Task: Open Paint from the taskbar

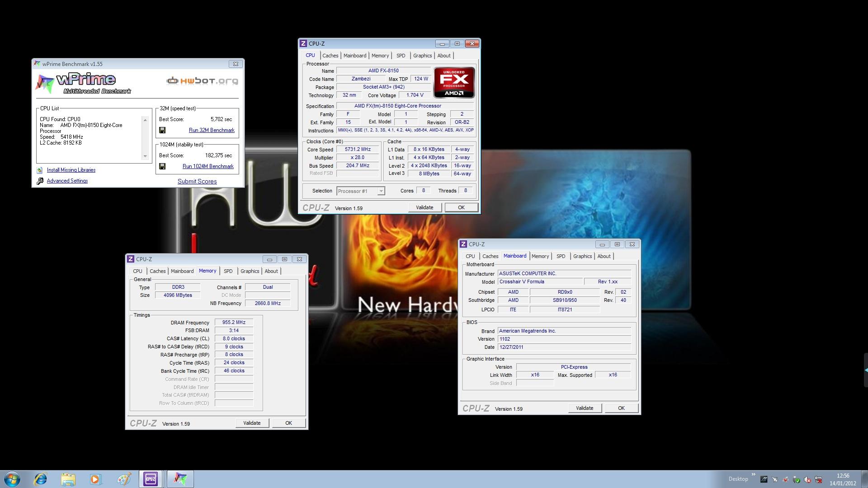Action: [123, 479]
